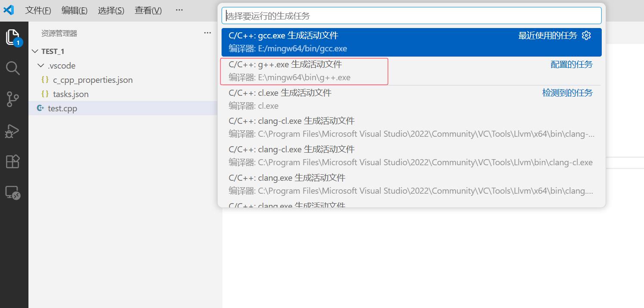Image resolution: width=644 pixels, height=308 pixels.
Task: Click the JSON icon next to tasks.json
Action: coord(45,94)
